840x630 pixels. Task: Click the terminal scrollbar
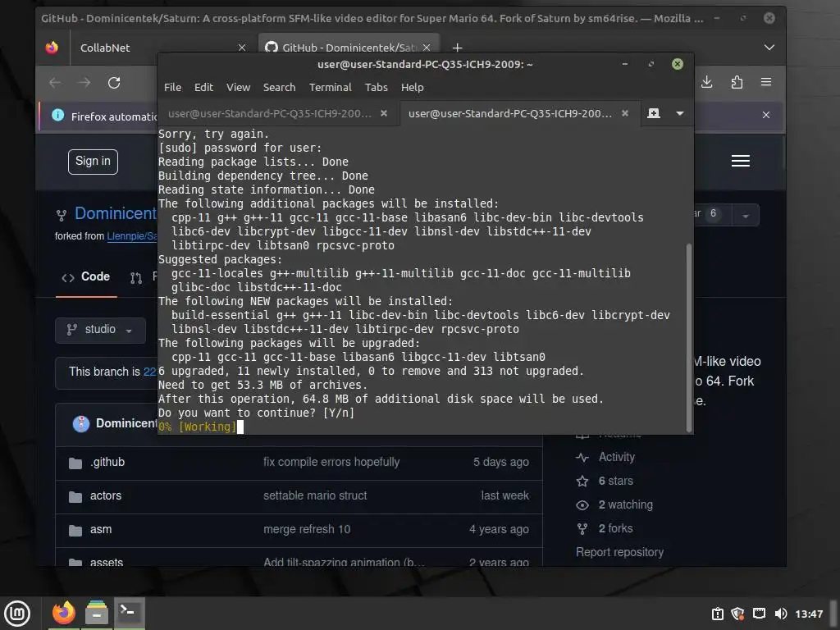[689, 337]
